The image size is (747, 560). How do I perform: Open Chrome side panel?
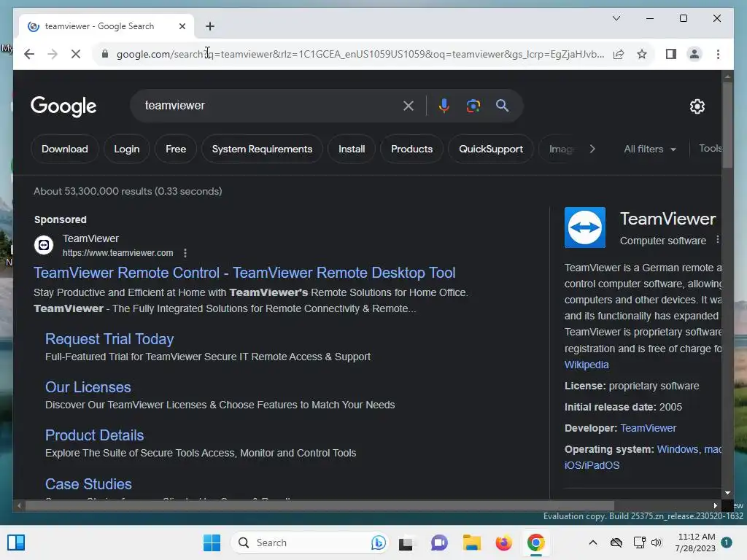[x=671, y=54]
